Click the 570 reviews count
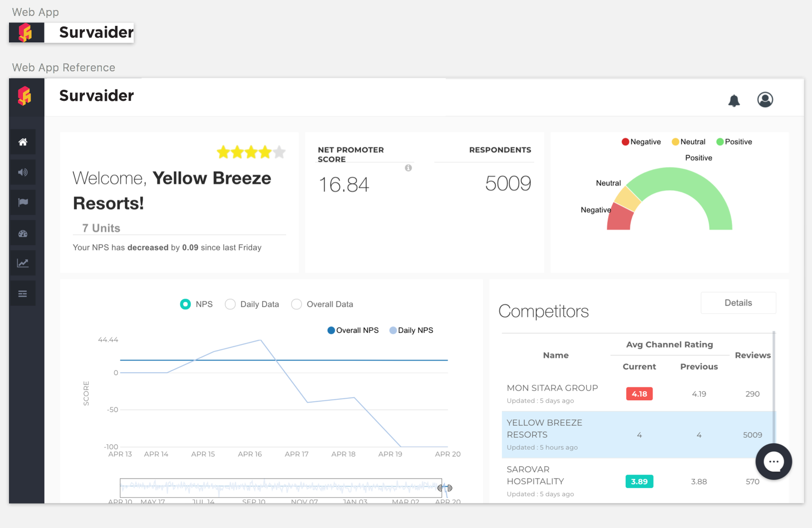Screen dimensions: 812x528 point(753,482)
